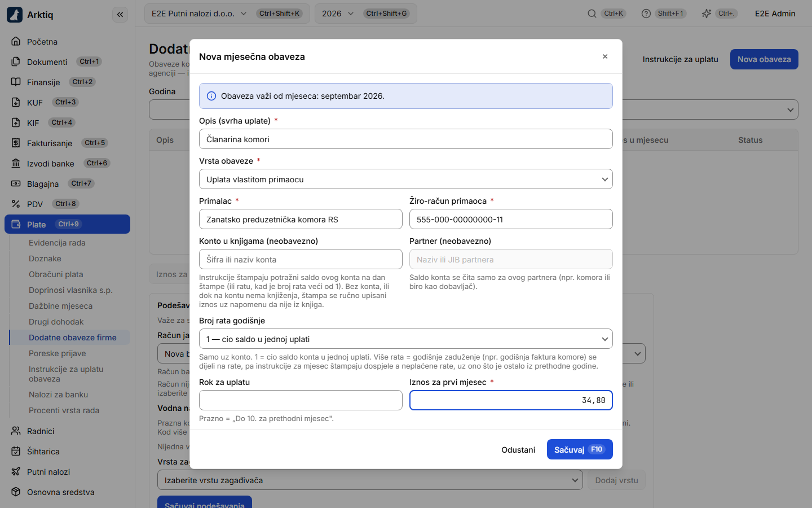The width and height of the screenshot is (812, 508).
Task: Collapse the sidebar with the double-chevron icon
Action: click(120, 15)
